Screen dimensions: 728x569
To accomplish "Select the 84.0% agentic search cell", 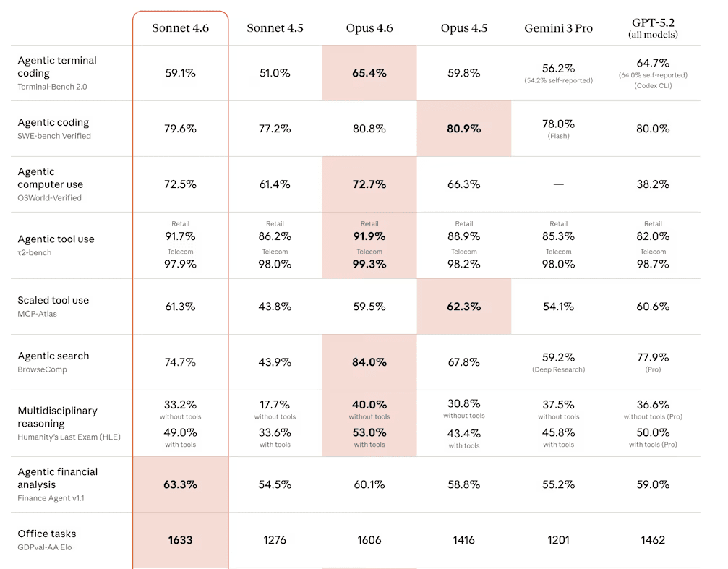I will coord(369,362).
